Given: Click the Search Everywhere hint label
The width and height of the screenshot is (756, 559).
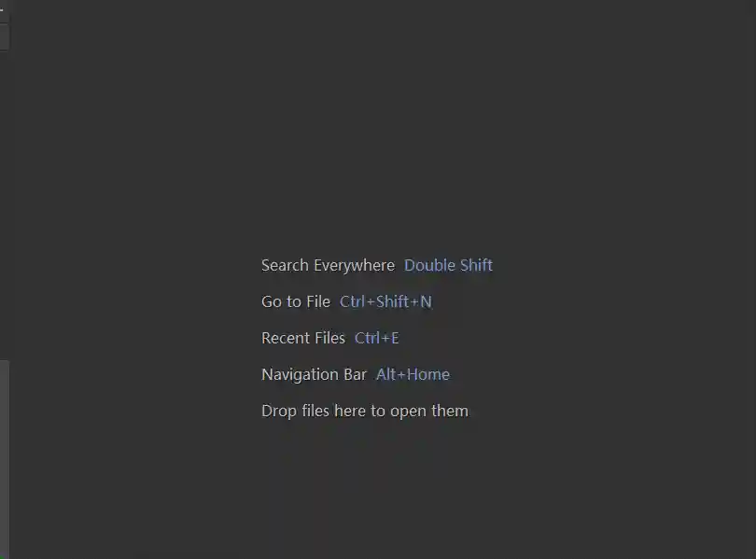Looking at the screenshot, I should pyautogui.click(x=328, y=266).
